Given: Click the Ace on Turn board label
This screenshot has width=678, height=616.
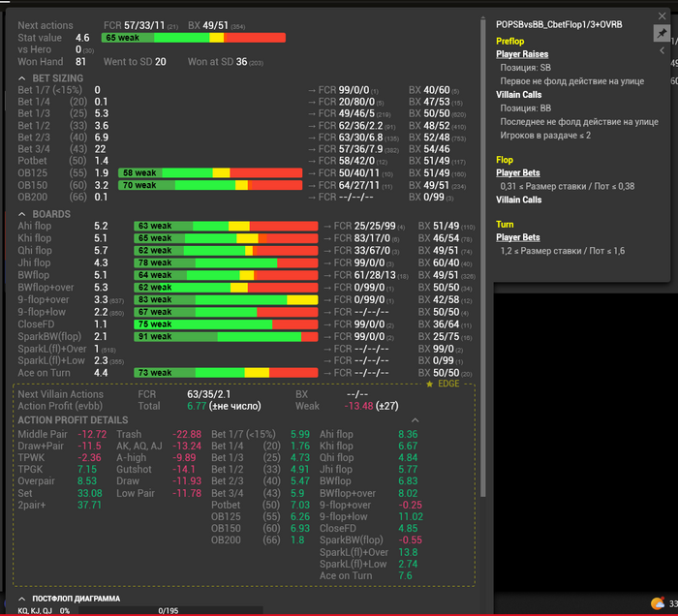Looking at the screenshot, I should [x=45, y=373].
